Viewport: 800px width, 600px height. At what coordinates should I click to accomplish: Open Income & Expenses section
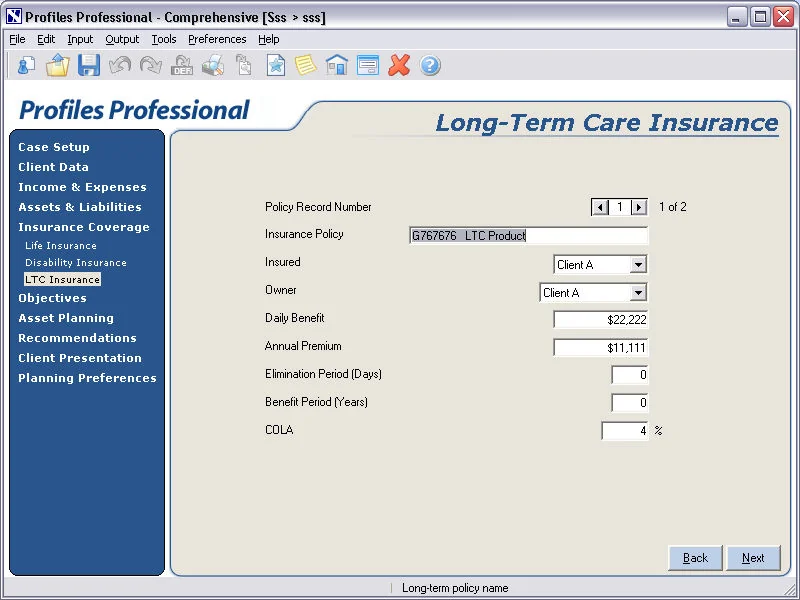coord(83,187)
